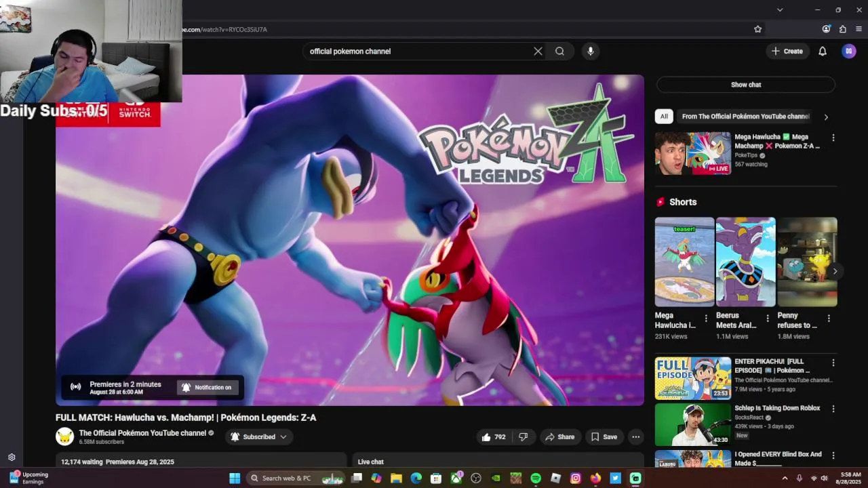Open options for Penny refuses short
868x488 pixels.
point(829,319)
